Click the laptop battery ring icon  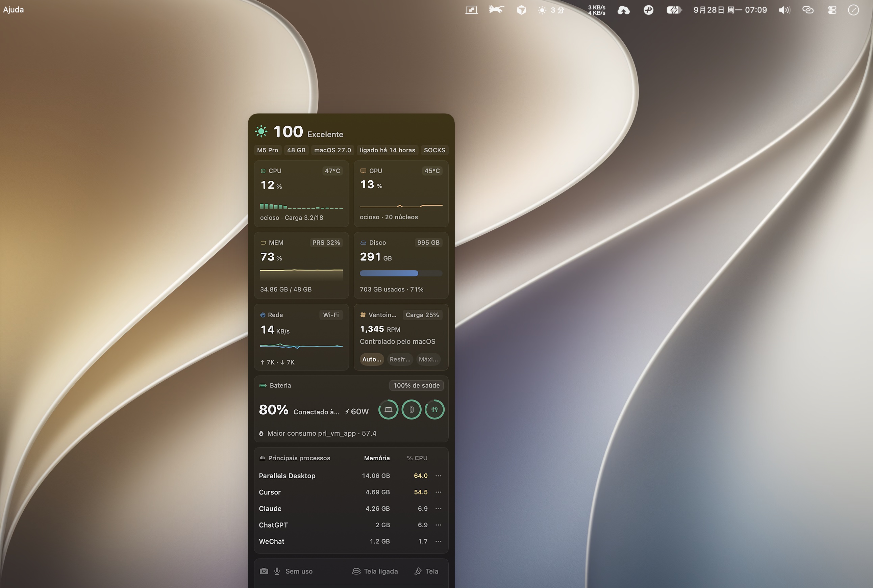(388, 409)
